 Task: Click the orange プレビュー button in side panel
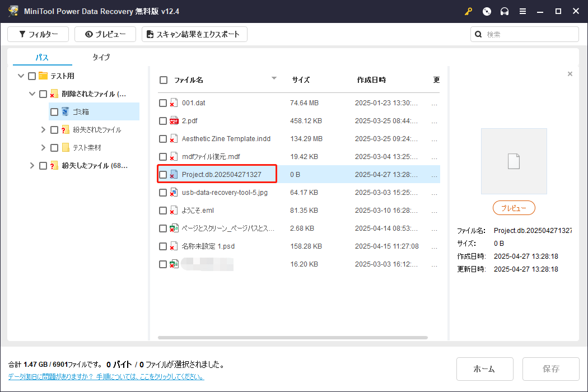point(514,208)
